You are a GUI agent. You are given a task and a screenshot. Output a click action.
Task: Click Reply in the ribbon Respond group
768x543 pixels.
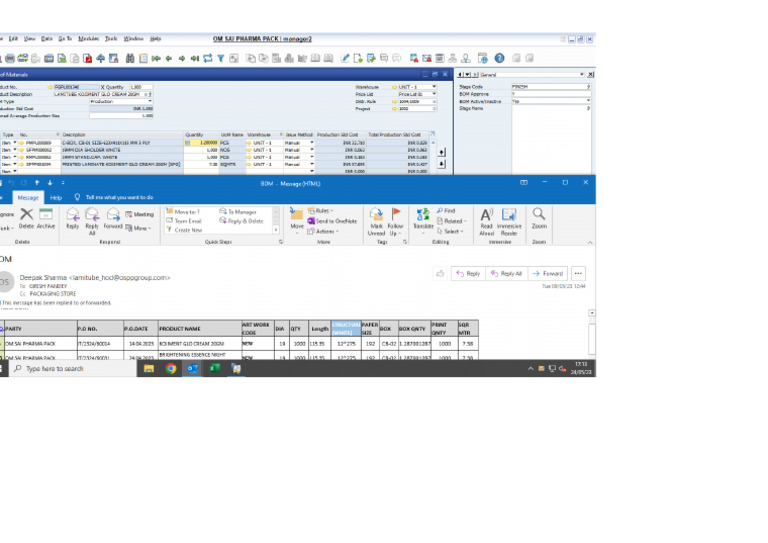point(72,218)
